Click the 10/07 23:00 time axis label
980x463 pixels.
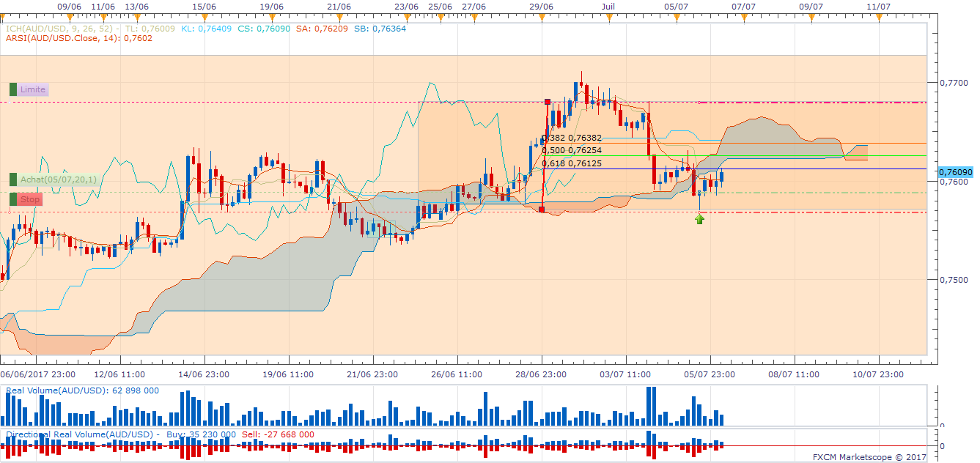pyautogui.click(x=879, y=374)
